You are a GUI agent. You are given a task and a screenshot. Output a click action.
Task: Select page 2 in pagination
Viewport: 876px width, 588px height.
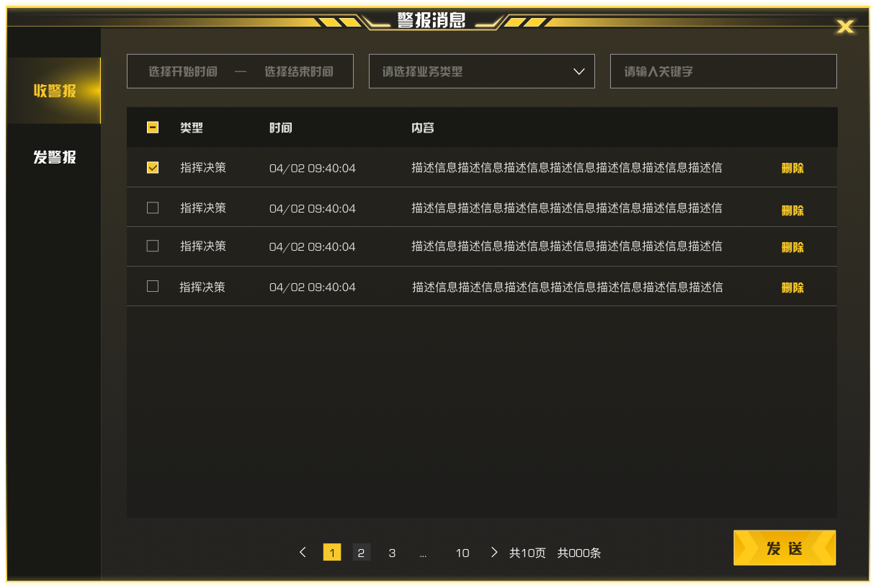361,553
